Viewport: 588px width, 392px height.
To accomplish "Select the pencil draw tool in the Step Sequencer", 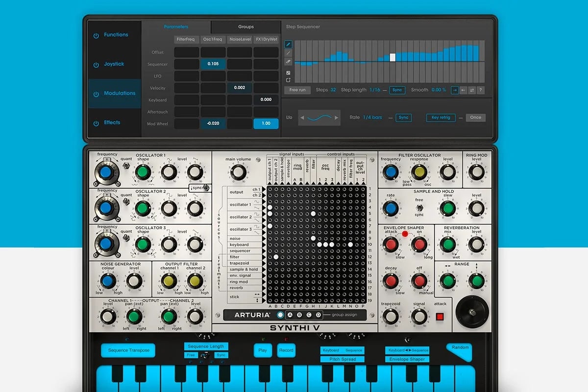I will (x=288, y=44).
